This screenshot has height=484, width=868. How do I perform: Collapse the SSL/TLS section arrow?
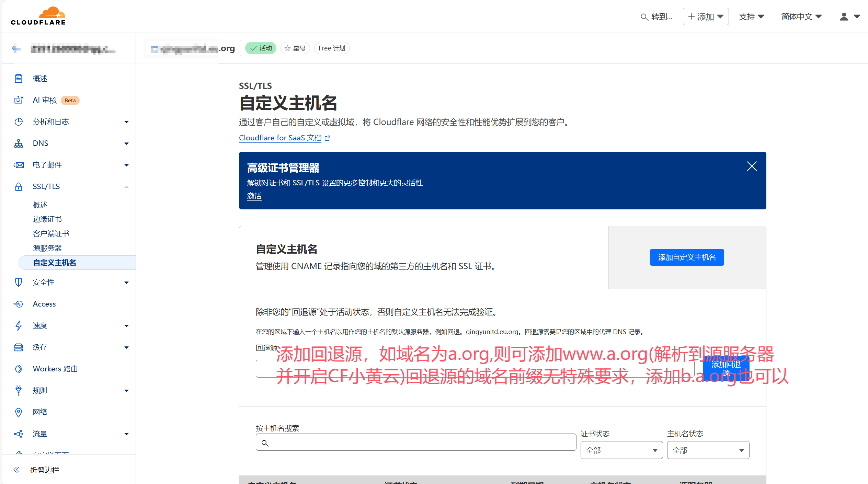[126, 187]
